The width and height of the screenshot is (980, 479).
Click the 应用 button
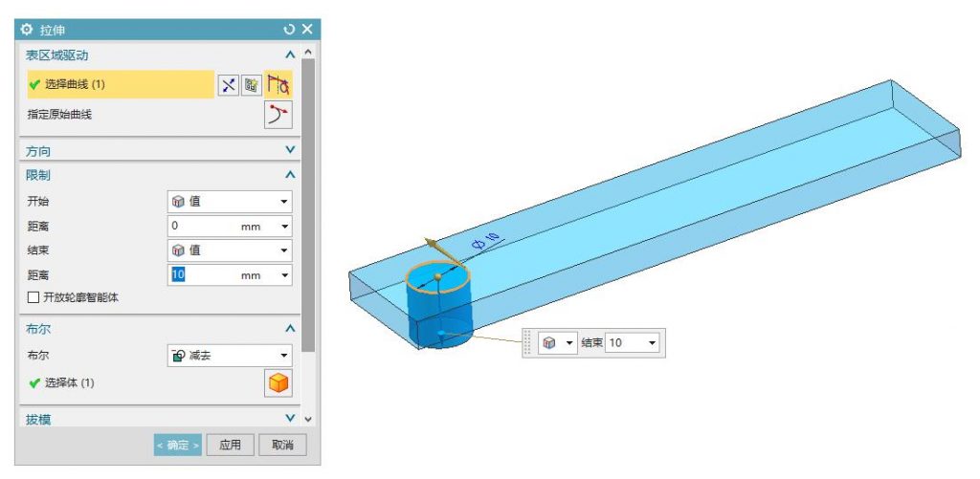[x=230, y=446]
